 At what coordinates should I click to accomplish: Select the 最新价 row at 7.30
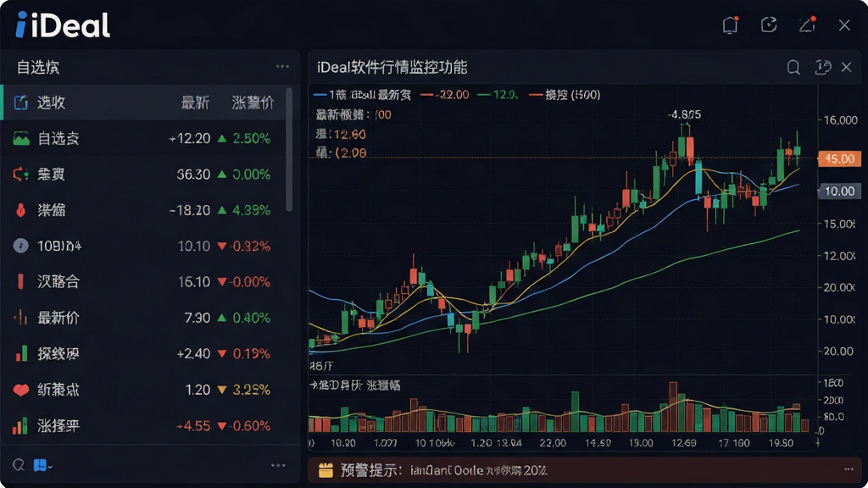pos(145,318)
